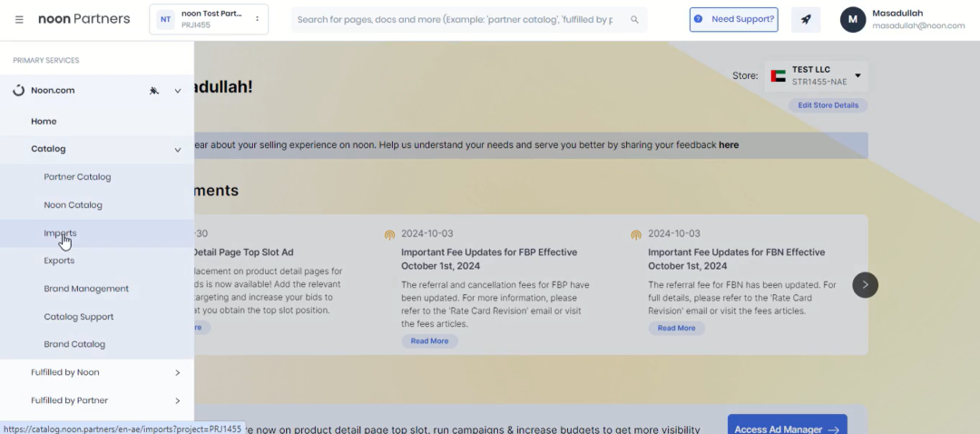Screen dimensions: 980x434
Task: Read More on FBP fee updates
Action: coord(429,341)
